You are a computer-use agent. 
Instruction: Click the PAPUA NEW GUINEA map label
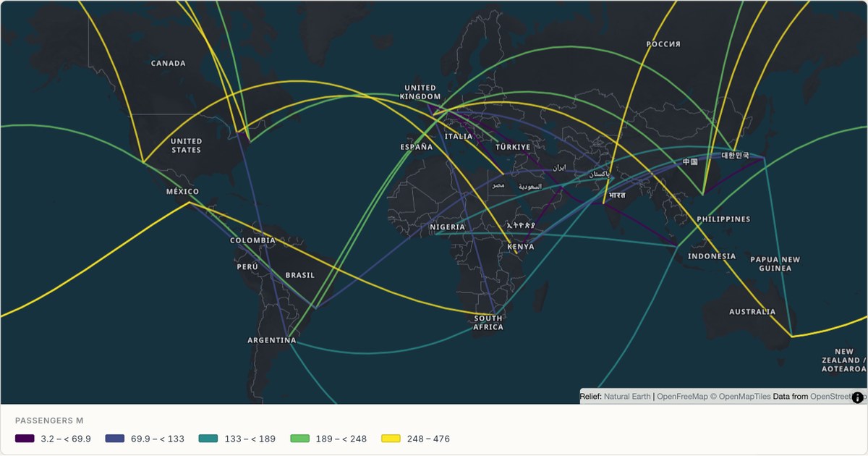775,263
